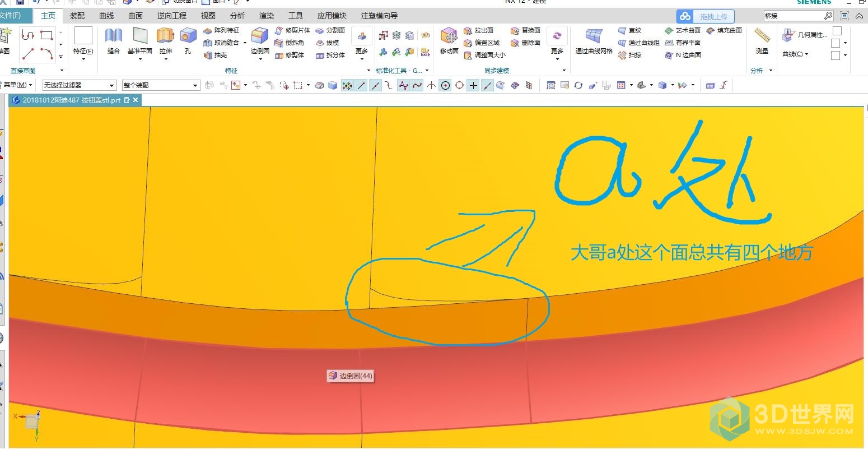Click the 修剪体 trim body tool
The height and width of the screenshot is (449, 868).
point(289,55)
